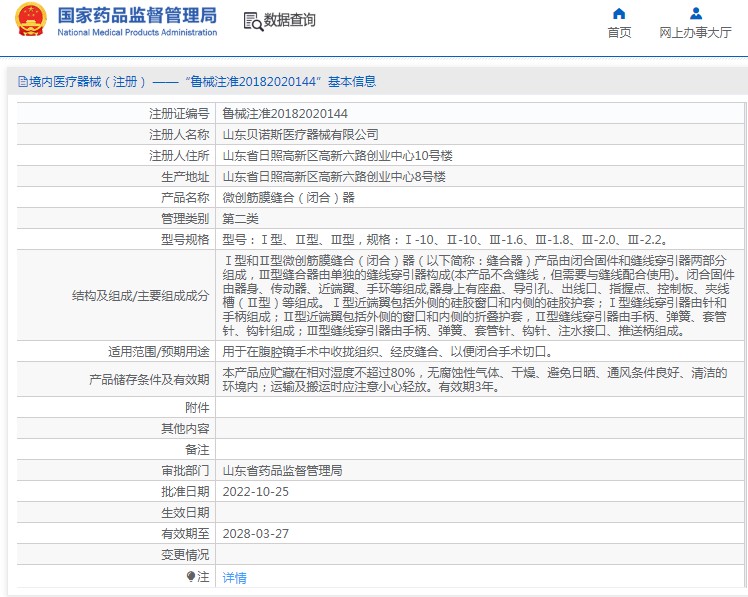Viewport: 748px width, 597px height.
Task: Go to 首页 via the home icon
Action: [x=619, y=13]
